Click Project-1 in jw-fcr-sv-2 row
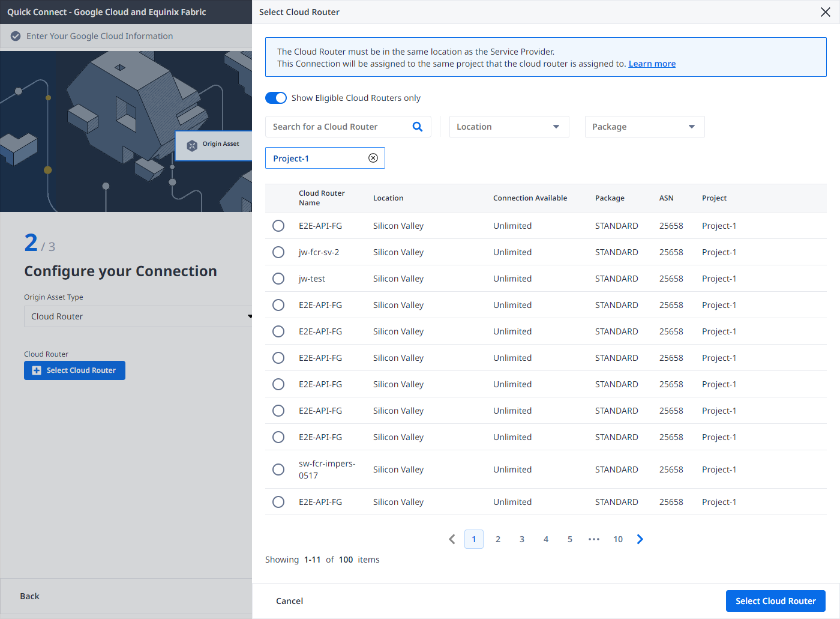The height and width of the screenshot is (619, 840). click(x=719, y=252)
